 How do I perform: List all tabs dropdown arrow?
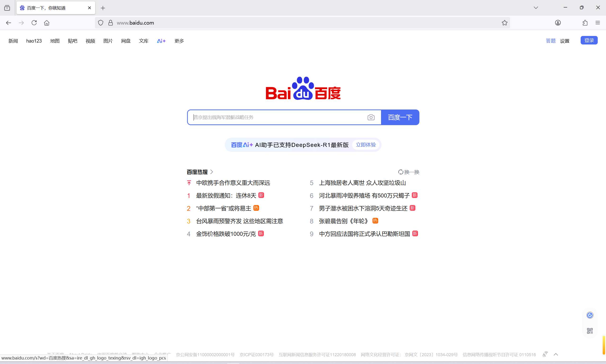pyautogui.click(x=536, y=8)
